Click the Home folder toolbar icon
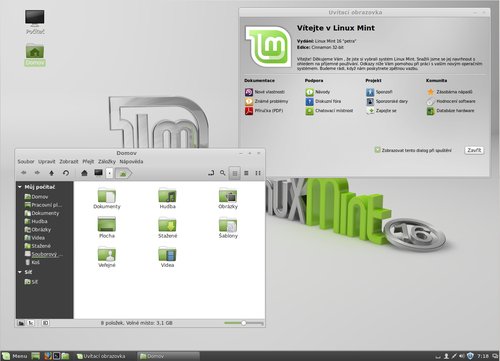Viewport: 500px width, 361px height. (84, 173)
